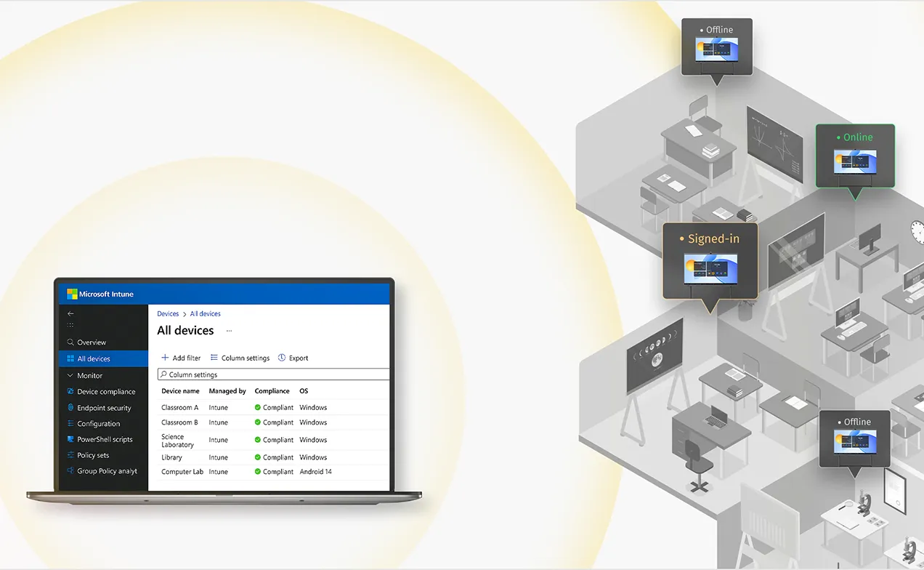The height and width of the screenshot is (570, 924).
Task: Click the Offline card above the graph-chalkboard classroom
Action: tap(716, 47)
